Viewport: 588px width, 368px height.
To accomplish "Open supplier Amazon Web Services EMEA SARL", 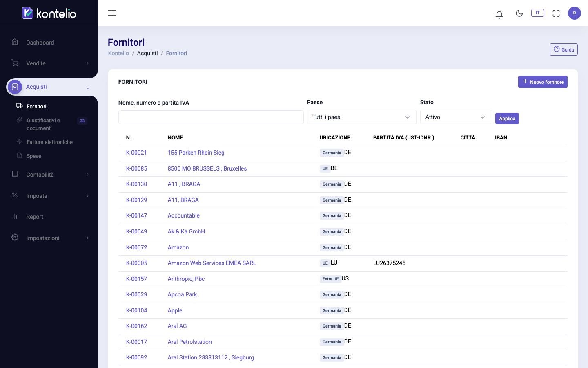I will click(x=212, y=263).
